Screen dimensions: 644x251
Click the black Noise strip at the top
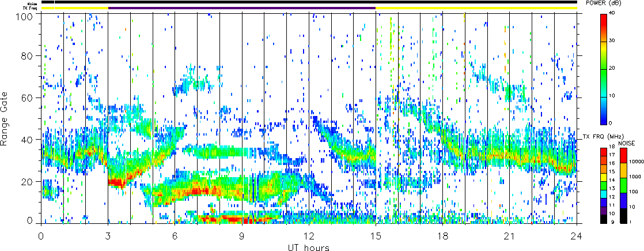(x=309, y=2)
